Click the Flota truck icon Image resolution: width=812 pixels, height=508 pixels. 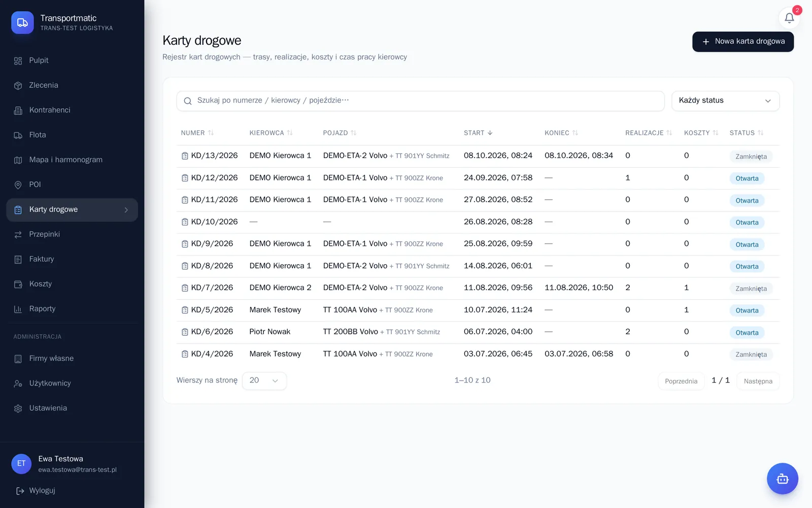[18, 135]
